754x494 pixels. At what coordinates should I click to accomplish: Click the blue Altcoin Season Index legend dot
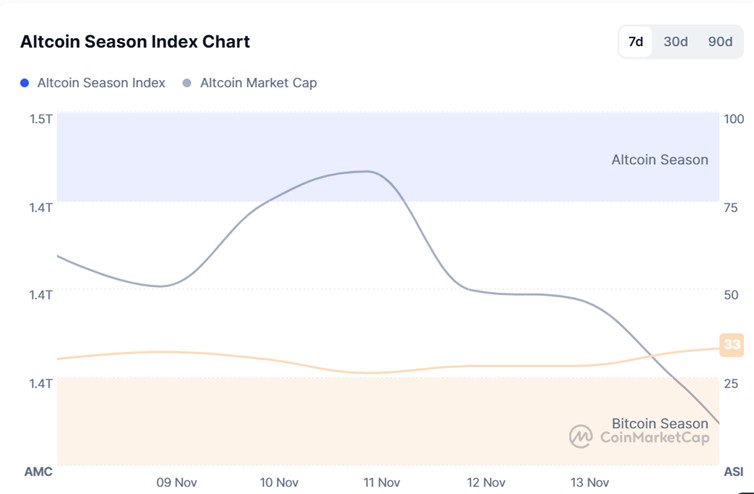(x=25, y=83)
